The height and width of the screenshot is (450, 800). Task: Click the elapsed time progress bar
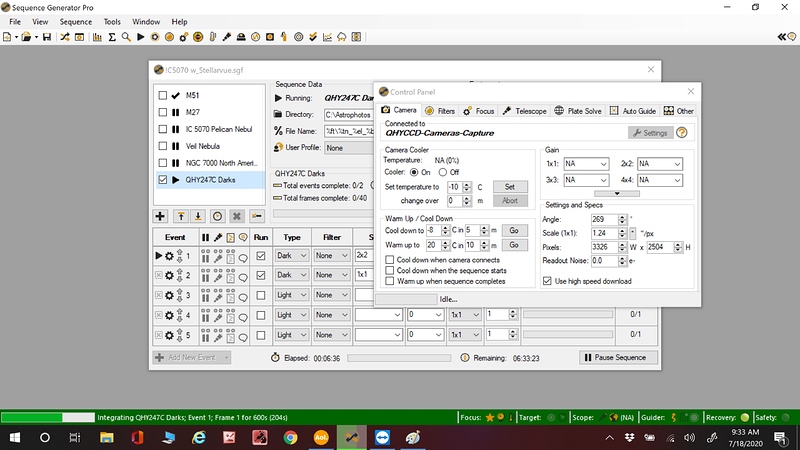pyautogui.click(x=399, y=358)
